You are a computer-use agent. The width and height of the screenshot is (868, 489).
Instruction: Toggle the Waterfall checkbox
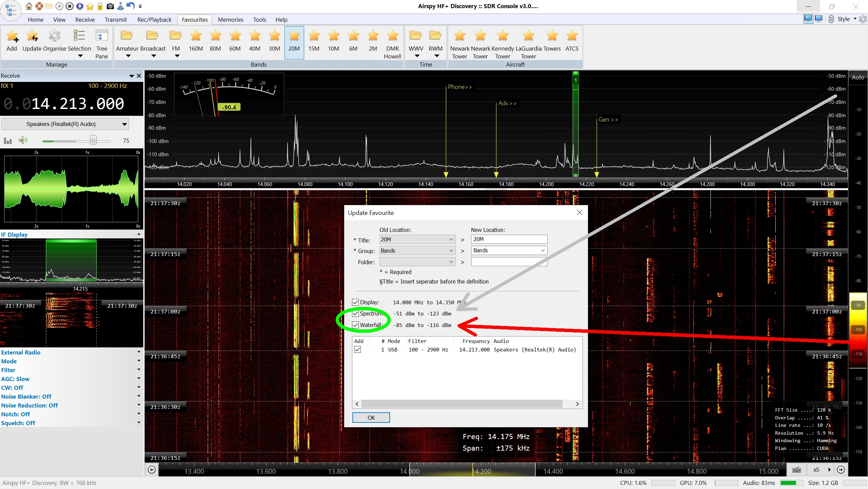355,325
